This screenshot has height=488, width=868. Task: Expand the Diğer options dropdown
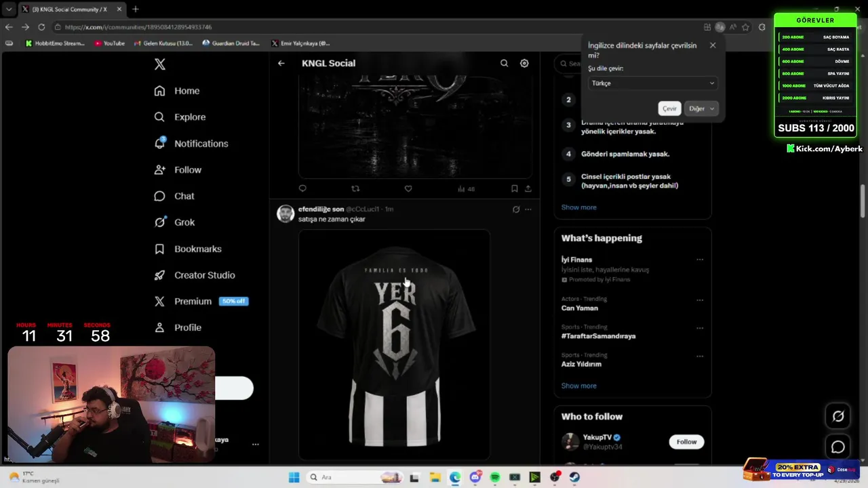coord(701,108)
